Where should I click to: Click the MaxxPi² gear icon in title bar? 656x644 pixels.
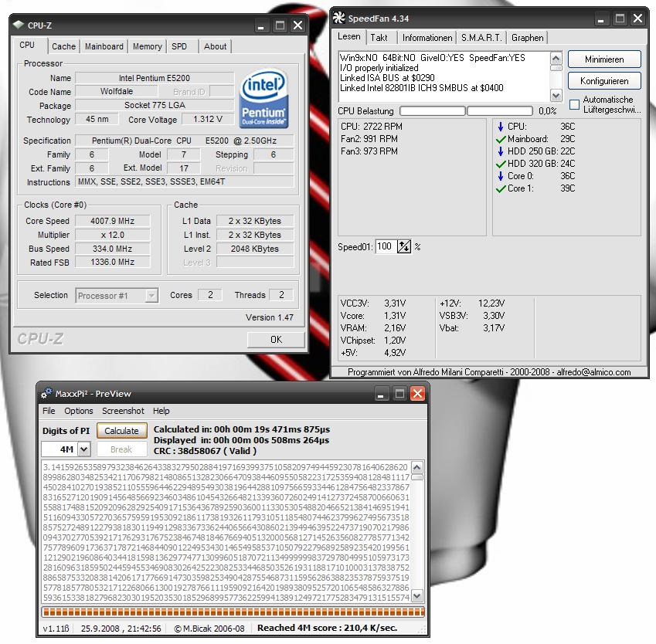pyautogui.click(x=46, y=394)
